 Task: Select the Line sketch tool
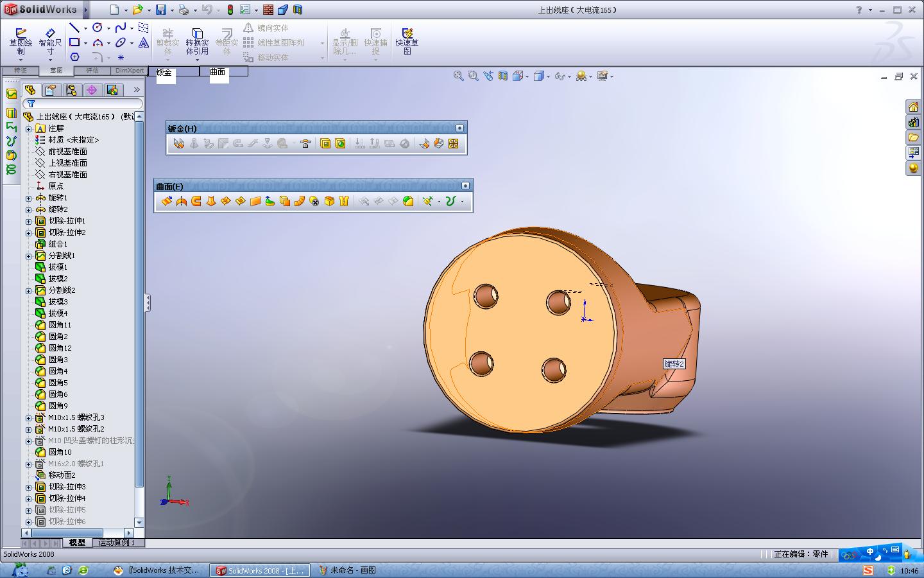coord(74,28)
